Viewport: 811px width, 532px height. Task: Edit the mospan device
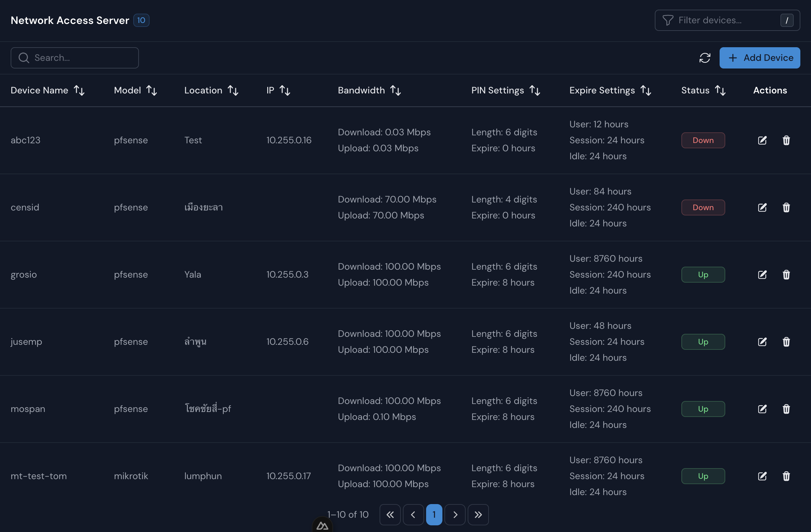[x=762, y=409]
